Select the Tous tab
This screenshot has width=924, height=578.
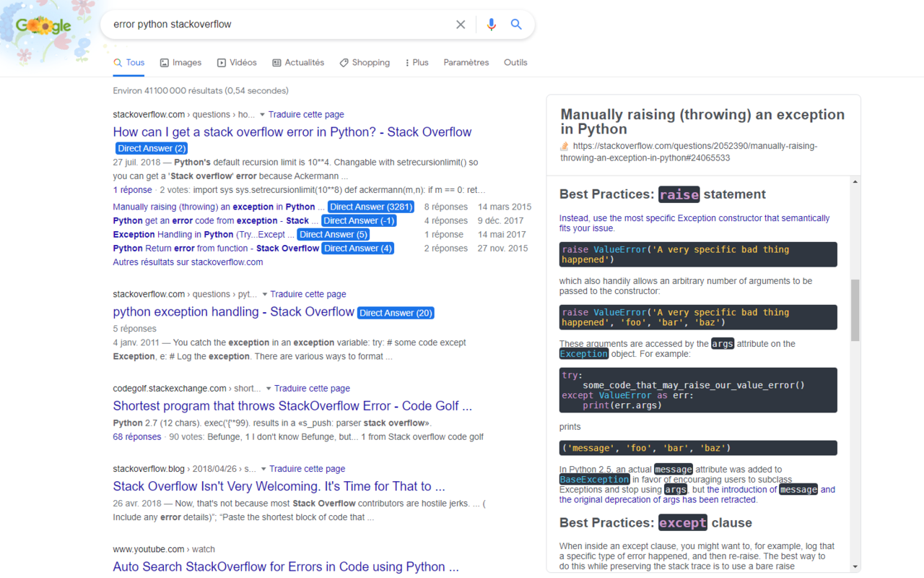(x=128, y=63)
